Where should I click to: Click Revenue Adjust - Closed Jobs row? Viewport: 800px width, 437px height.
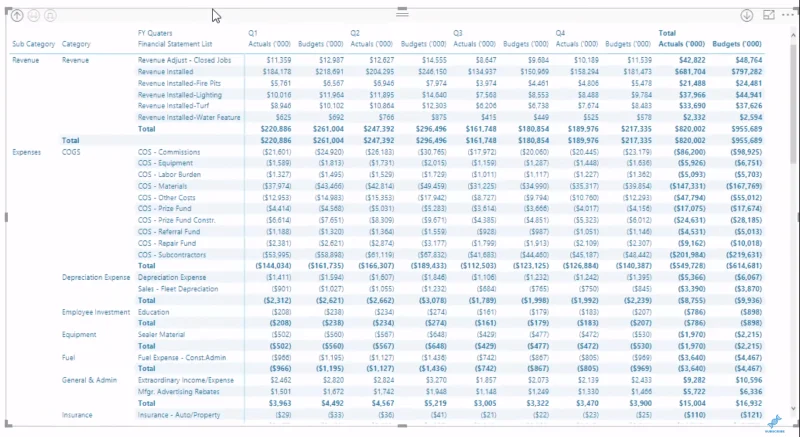click(184, 60)
